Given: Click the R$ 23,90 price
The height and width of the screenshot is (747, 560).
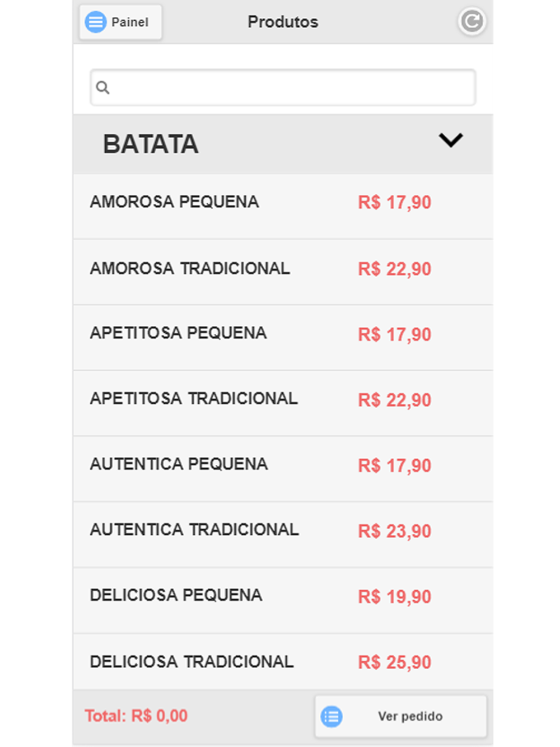Looking at the screenshot, I should tap(395, 531).
